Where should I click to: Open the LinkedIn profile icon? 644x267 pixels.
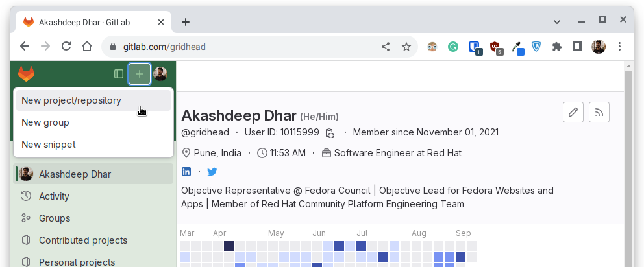186,172
